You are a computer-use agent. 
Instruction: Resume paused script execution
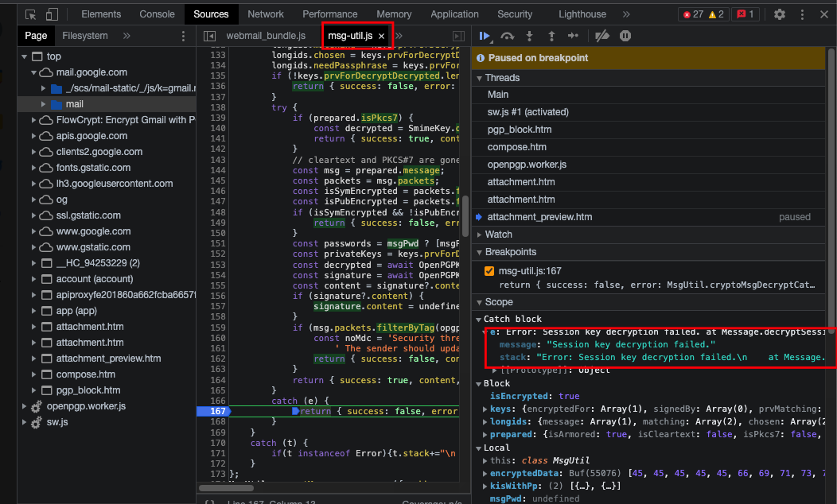[x=485, y=36]
